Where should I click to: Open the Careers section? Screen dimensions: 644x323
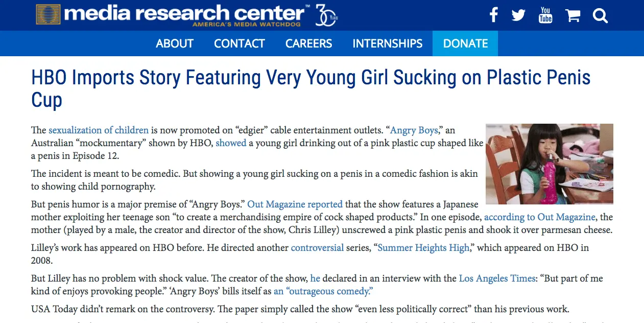(308, 43)
